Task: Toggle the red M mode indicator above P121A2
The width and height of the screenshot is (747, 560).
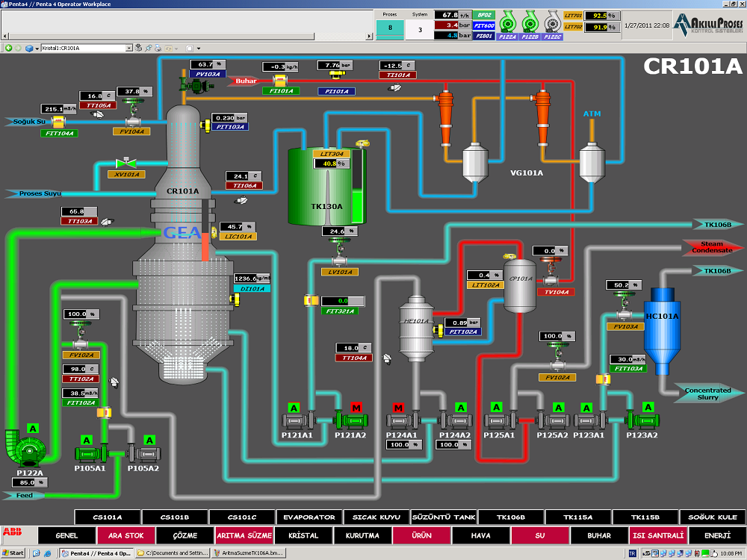Action: pos(356,407)
